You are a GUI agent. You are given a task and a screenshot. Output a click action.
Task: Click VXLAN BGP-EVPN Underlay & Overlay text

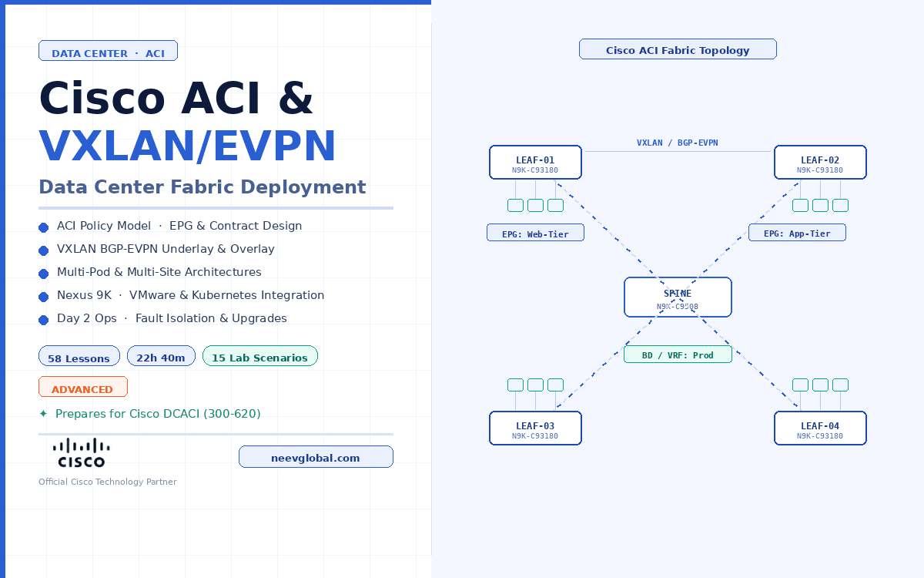click(166, 249)
